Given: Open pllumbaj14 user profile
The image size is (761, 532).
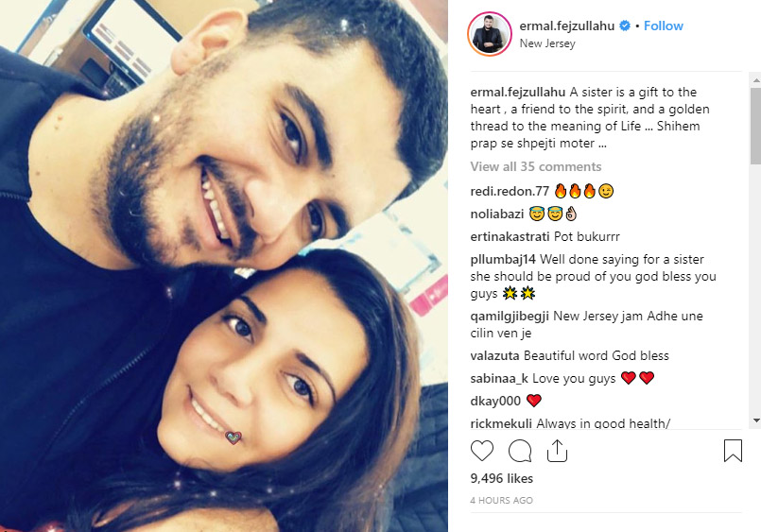Looking at the screenshot, I should click(503, 260).
